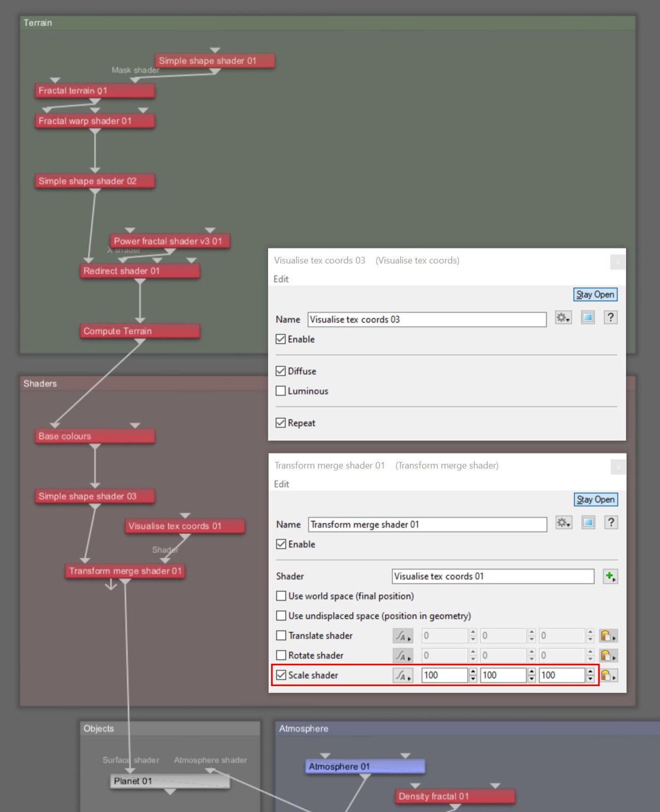
Task: Select Power fractal shader v3 01 node
Action: [x=170, y=241]
